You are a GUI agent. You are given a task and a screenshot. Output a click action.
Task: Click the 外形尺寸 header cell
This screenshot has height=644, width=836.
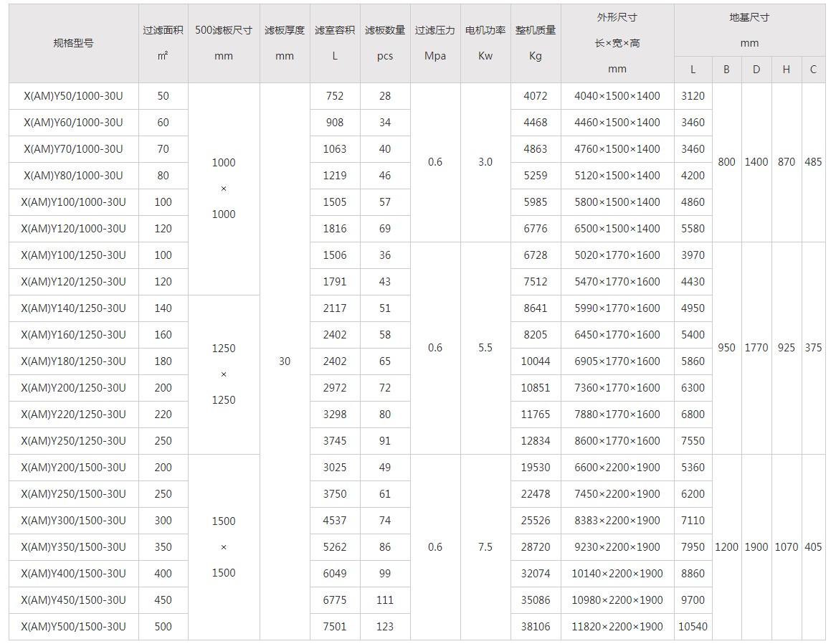coord(617,43)
